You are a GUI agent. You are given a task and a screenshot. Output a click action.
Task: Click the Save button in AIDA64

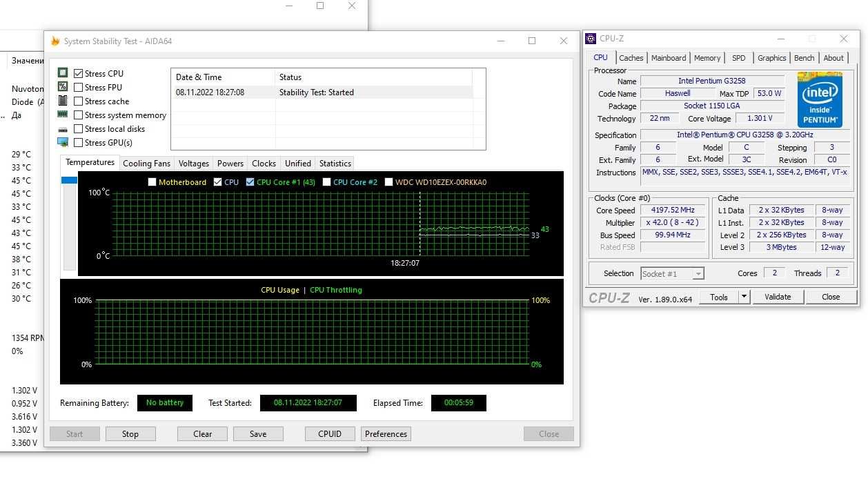pos(258,434)
